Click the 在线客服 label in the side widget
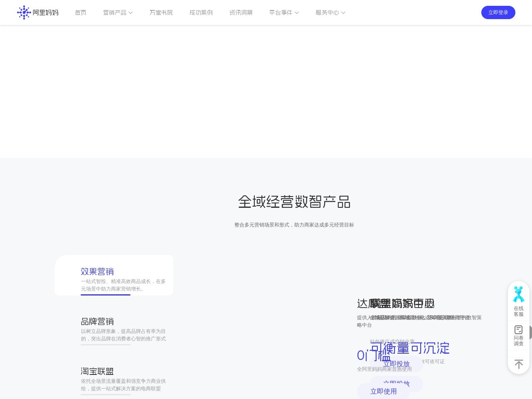The height and width of the screenshot is (399, 532). (x=518, y=311)
